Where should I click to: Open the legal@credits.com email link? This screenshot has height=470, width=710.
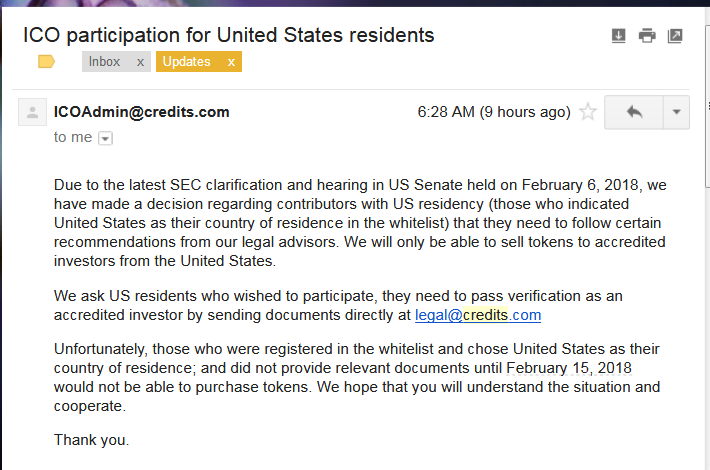click(478, 315)
